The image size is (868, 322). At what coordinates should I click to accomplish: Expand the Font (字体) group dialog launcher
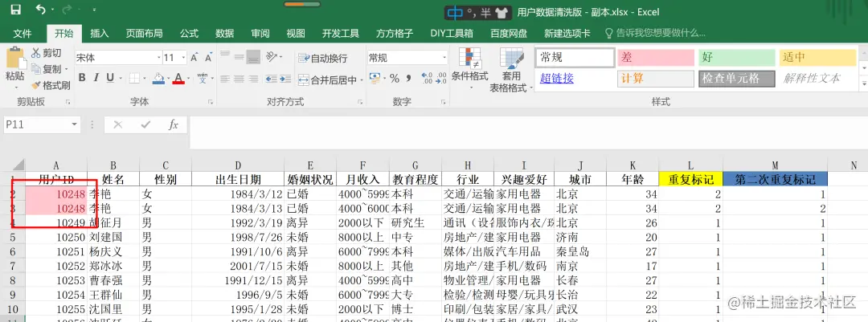click(x=211, y=102)
